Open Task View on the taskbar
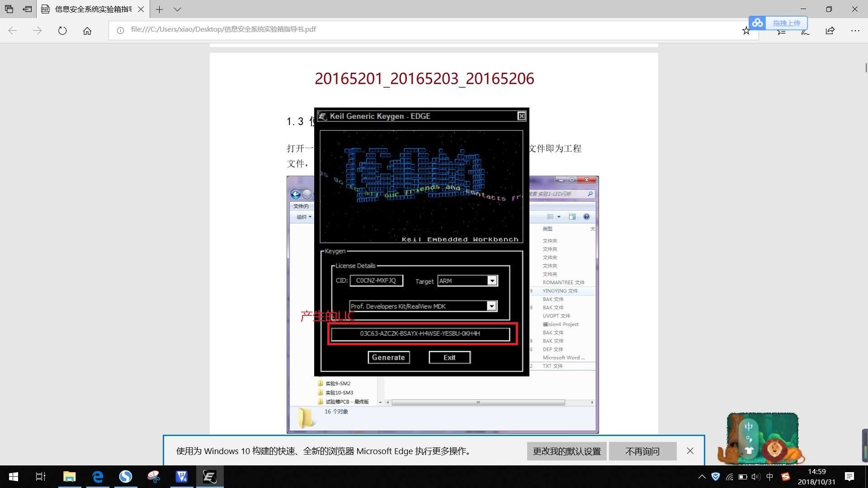The width and height of the screenshot is (868, 488). click(41, 477)
